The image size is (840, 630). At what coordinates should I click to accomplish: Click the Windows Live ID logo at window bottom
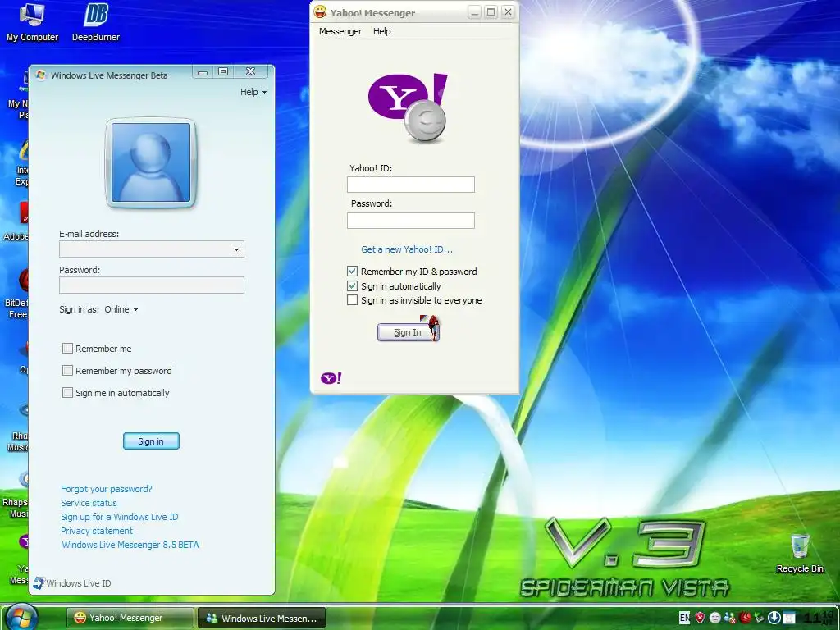click(x=39, y=583)
